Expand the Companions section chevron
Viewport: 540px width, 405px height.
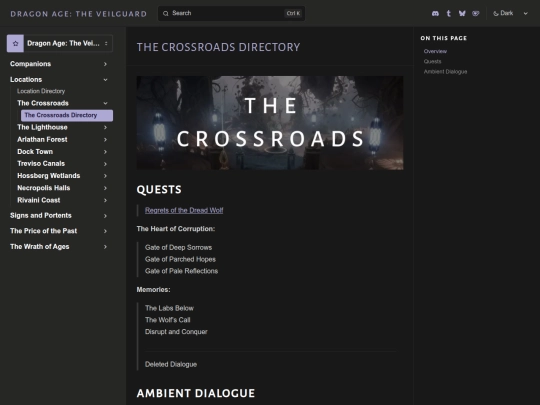pos(105,64)
